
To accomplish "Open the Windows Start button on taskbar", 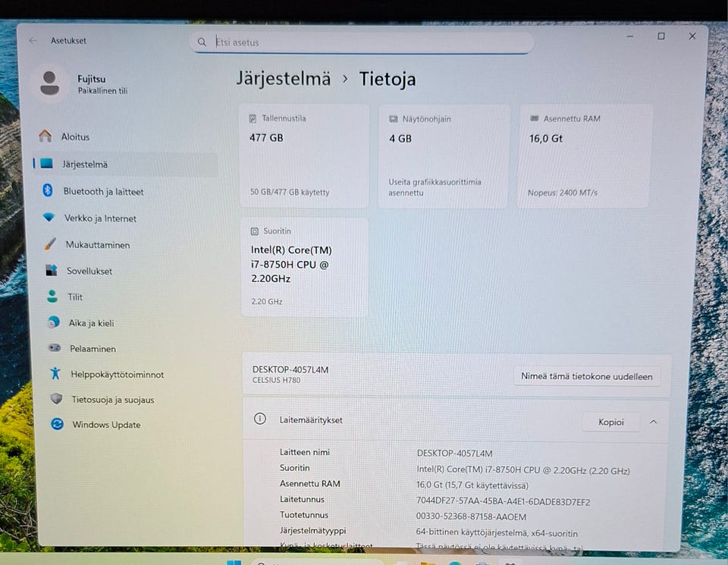I will click(234, 562).
